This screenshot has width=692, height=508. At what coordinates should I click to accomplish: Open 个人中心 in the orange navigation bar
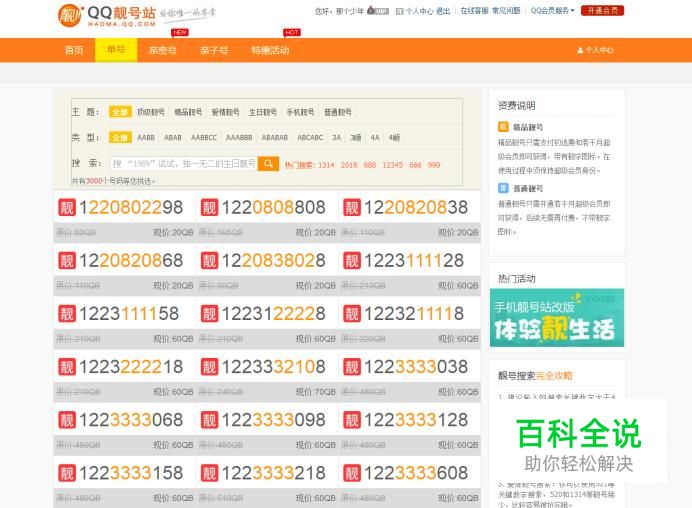coord(595,50)
